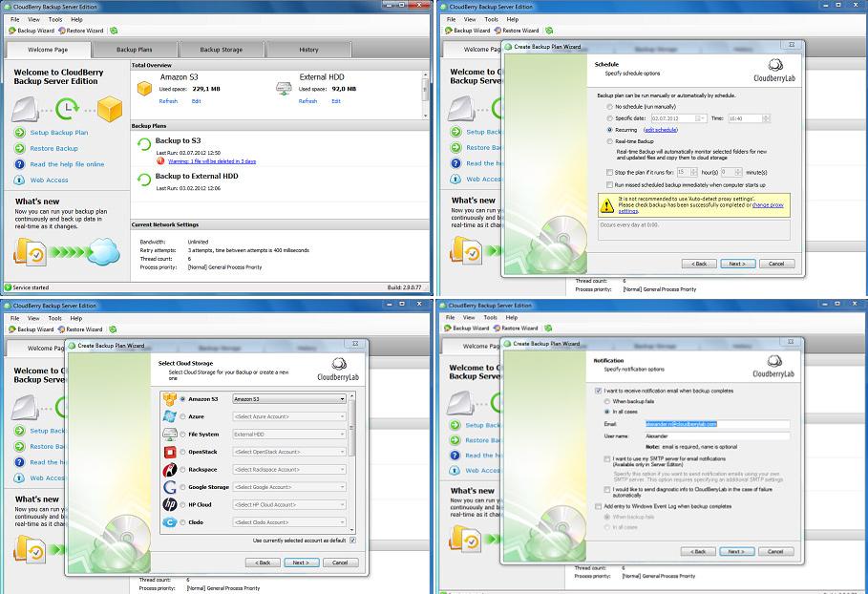
Task: Open the Select Clodo Account dropdown
Action: coord(289,522)
